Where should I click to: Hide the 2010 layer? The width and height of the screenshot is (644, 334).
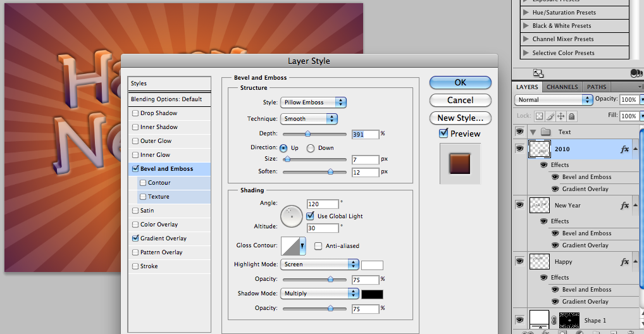(519, 148)
